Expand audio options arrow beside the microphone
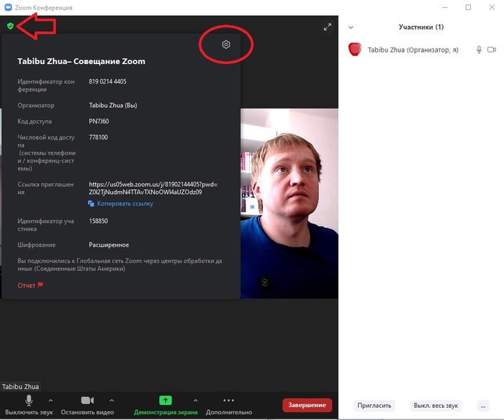The width and height of the screenshot is (504, 420). (x=50, y=401)
